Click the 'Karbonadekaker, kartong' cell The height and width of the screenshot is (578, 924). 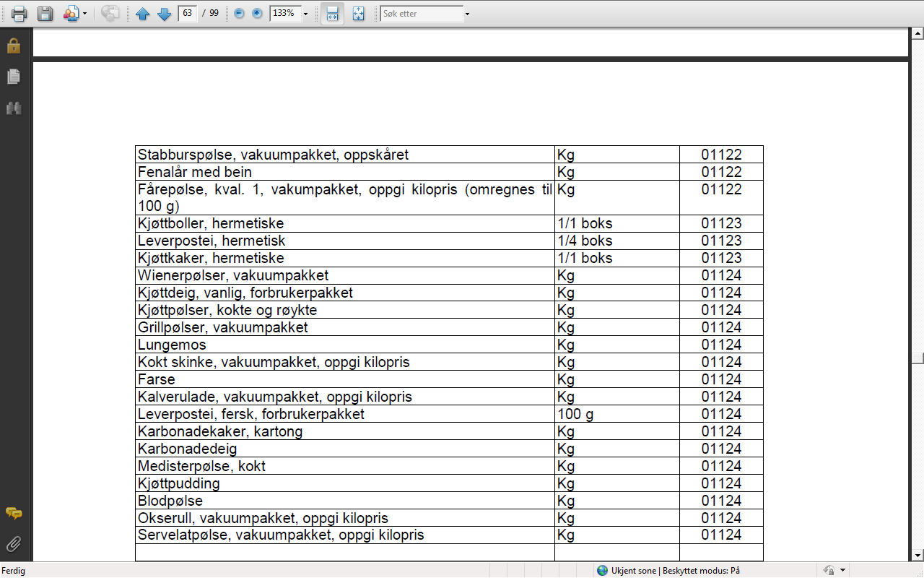point(345,431)
